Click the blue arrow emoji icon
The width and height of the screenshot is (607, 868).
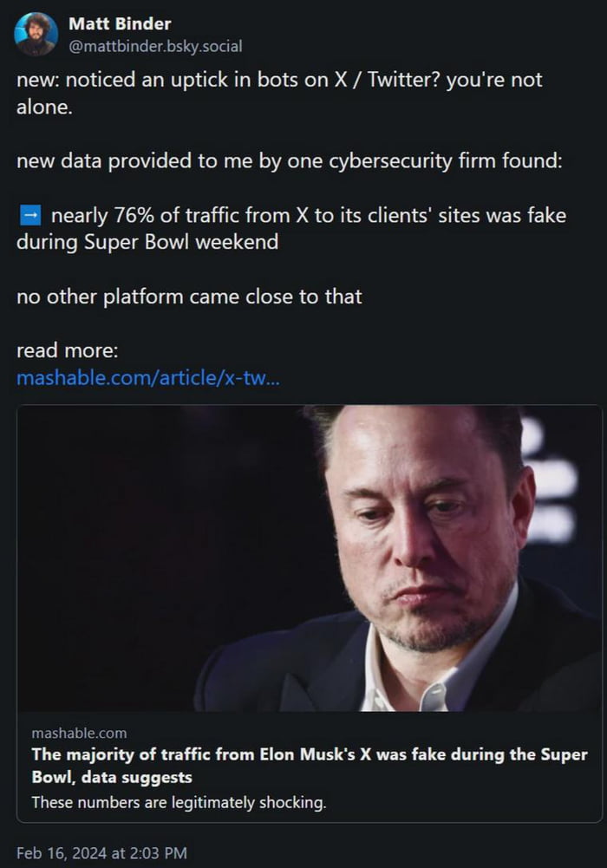click(x=29, y=215)
